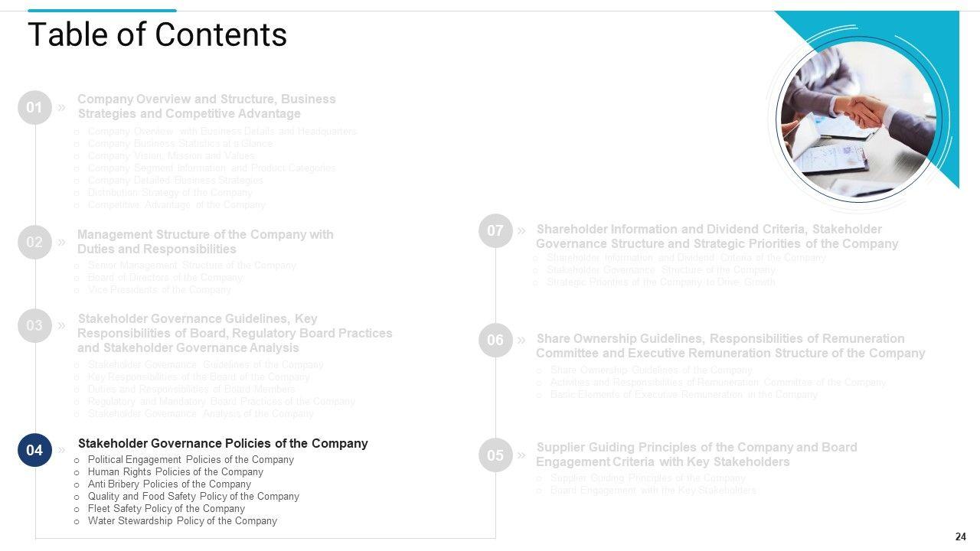Screen dimensions: 980x551
Task: Select the 05 section number circle
Action: point(495,456)
